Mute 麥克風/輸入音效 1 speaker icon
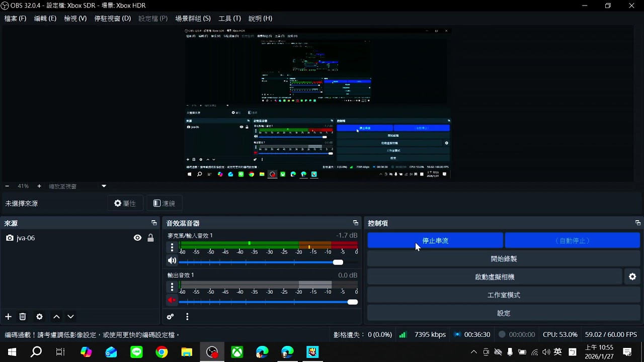Screen dimensions: 644x362 tap(172, 261)
